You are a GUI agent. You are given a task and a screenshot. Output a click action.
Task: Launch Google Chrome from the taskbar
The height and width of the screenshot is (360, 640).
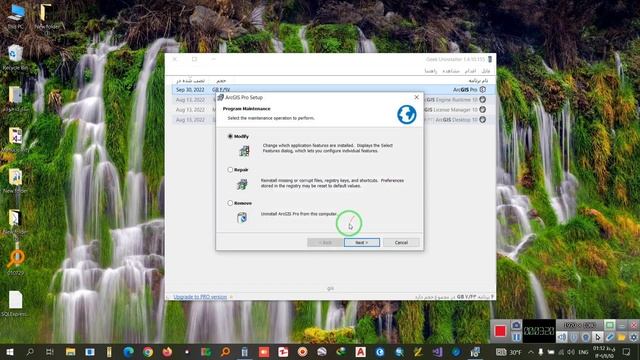(x=148, y=352)
